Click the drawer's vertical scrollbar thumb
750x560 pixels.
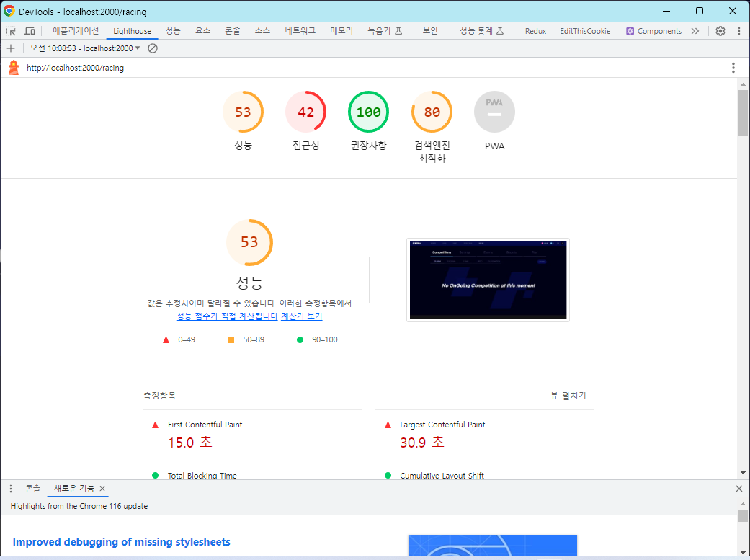[743, 515]
